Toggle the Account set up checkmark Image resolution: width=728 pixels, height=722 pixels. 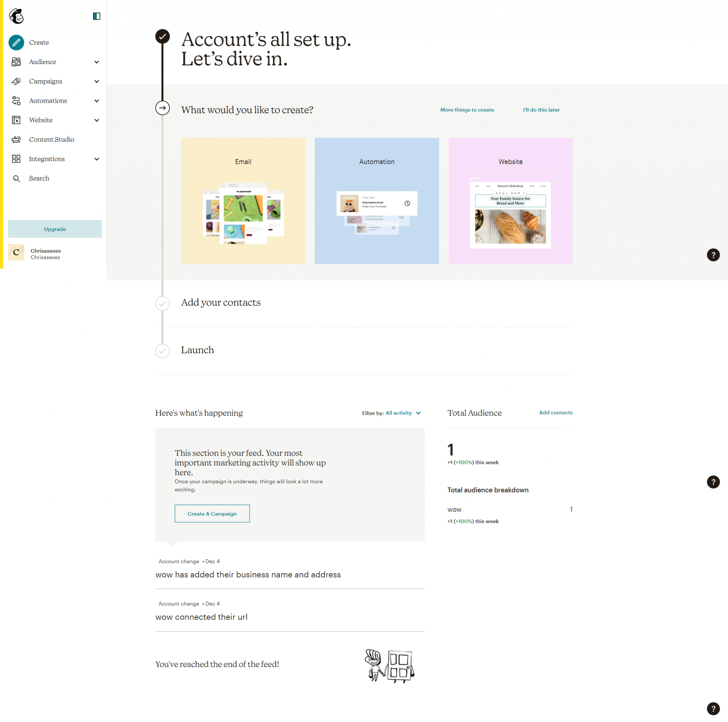163,37
